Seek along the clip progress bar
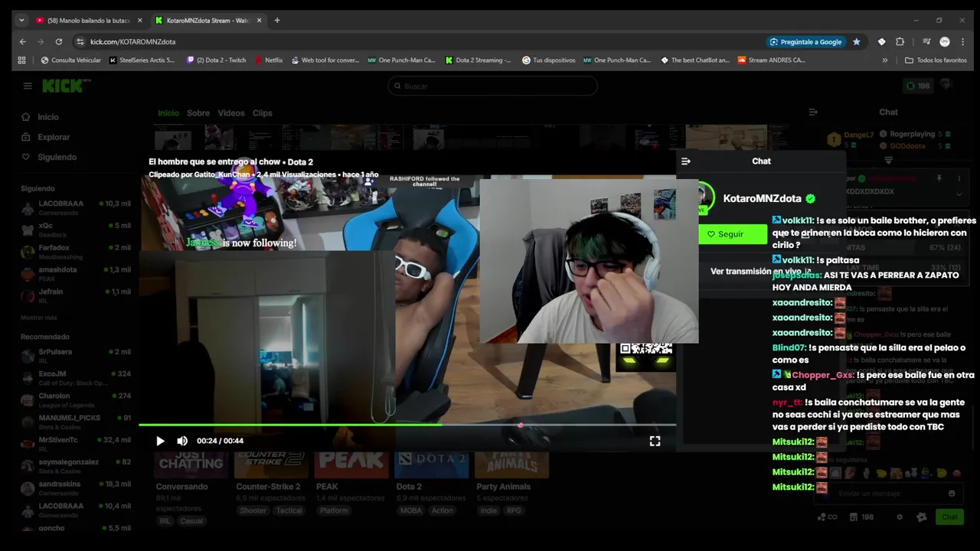The image size is (980, 551). pyautogui.click(x=407, y=425)
